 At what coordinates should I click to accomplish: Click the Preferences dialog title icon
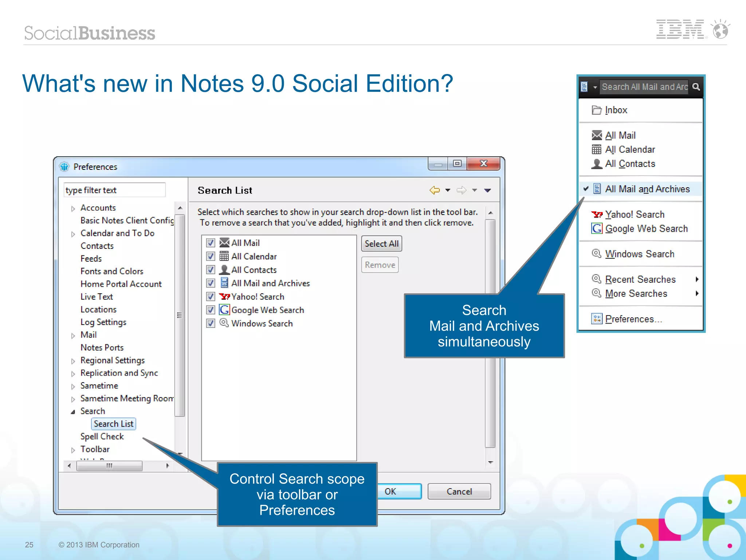[64, 167]
